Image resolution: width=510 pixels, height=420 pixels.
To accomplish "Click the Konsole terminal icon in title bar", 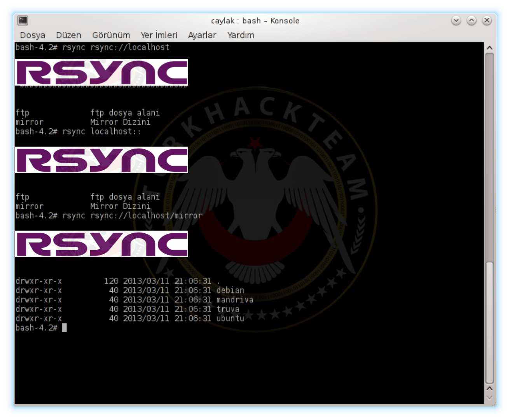I will tap(23, 20).
